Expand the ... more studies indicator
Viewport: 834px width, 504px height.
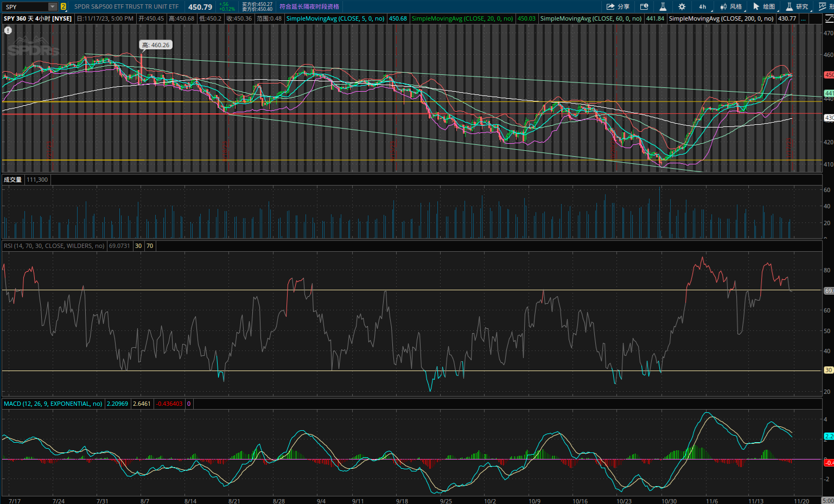(x=803, y=18)
